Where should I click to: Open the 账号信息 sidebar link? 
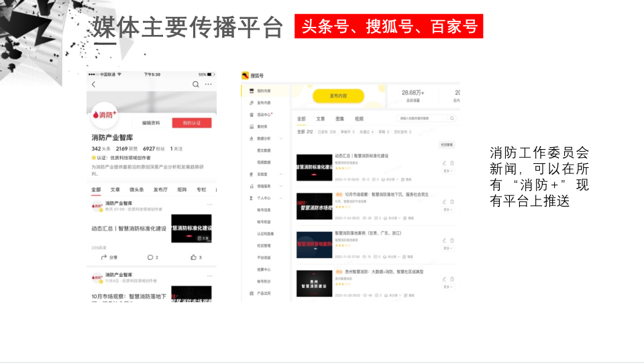pos(264,210)
